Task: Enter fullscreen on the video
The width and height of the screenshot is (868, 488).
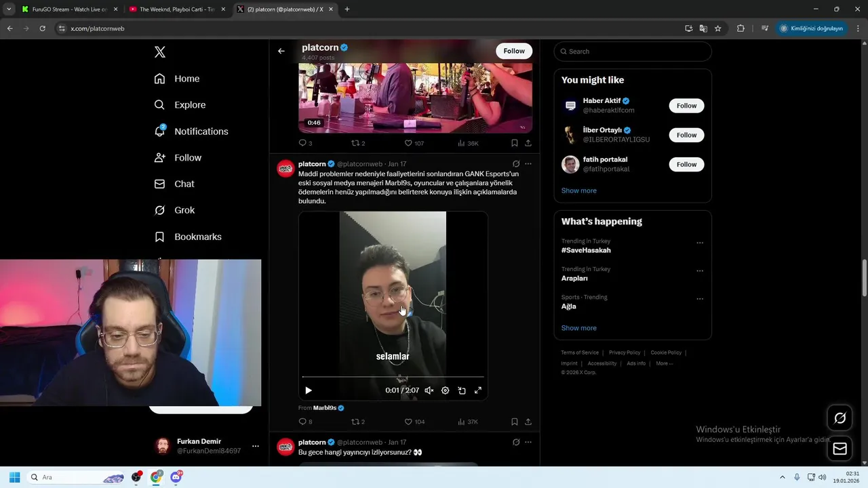Action: pyautogui.click(x=478, y=390)
